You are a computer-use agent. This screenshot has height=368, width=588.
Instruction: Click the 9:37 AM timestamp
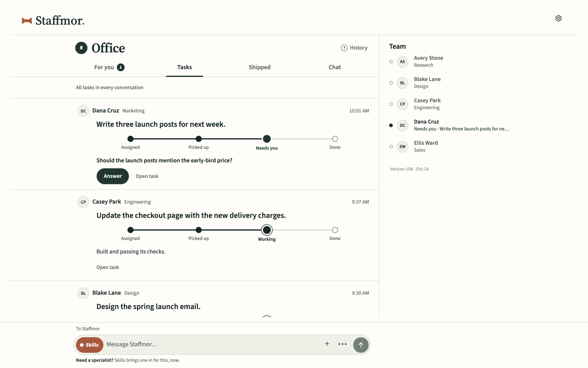pyautogui.click(x=360, y=202)
